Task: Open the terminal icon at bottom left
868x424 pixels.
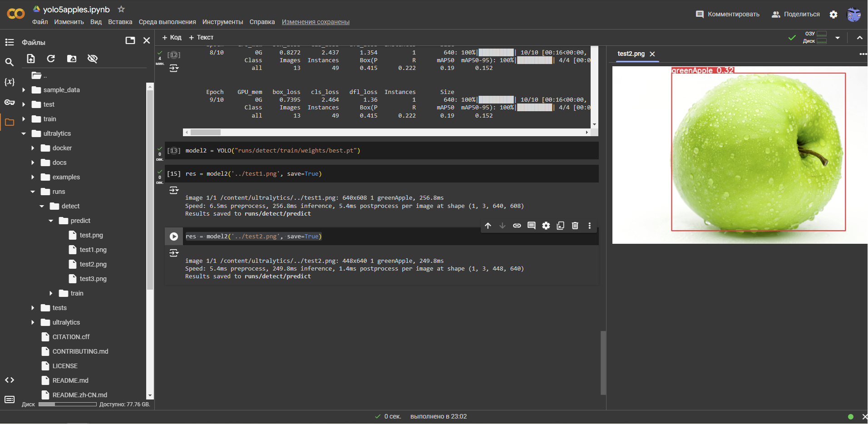Action: [x=10, y=399]
